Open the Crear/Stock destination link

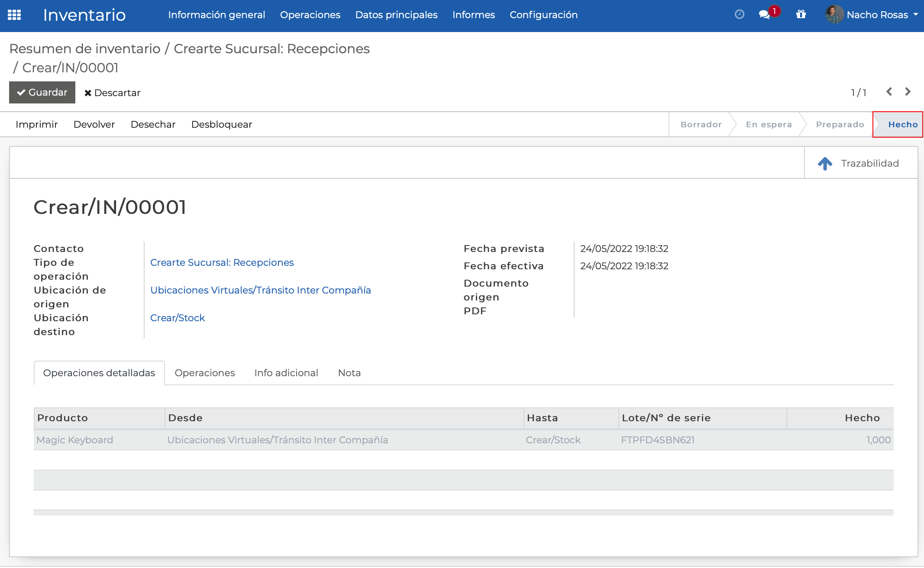click(x=177, y=318)
